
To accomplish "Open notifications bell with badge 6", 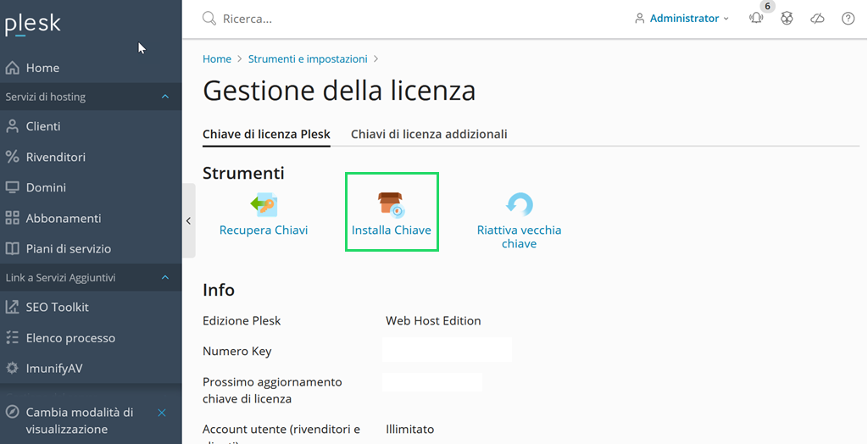I will click(x=756, y=19).
